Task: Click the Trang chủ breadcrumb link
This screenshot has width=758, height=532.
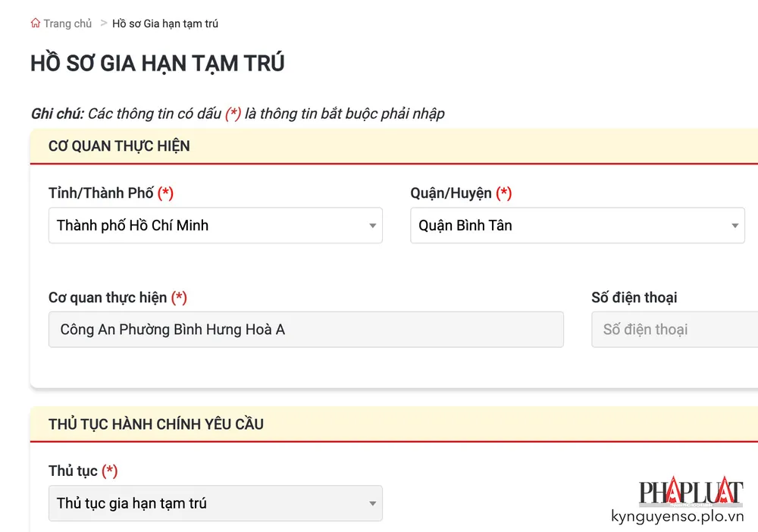Action: tap(67, 23)
